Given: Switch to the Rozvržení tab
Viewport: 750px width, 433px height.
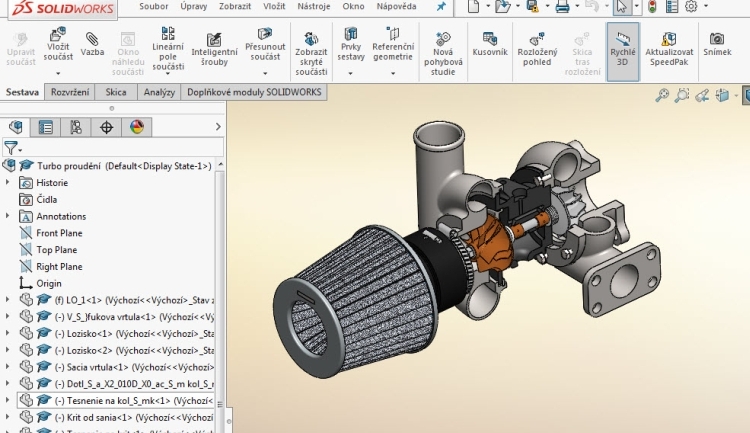Looking at the screenshot, I should click(70, 92).
